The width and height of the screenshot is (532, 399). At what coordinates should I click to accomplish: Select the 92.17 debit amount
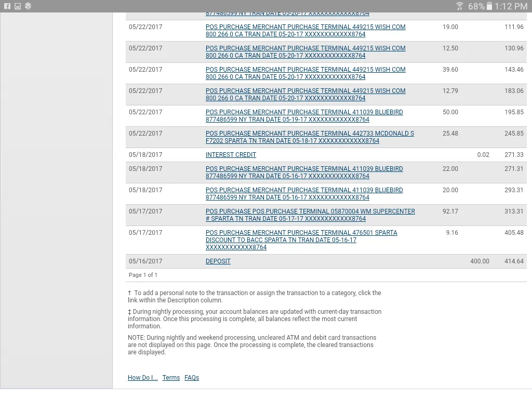(x=450, y=211)
